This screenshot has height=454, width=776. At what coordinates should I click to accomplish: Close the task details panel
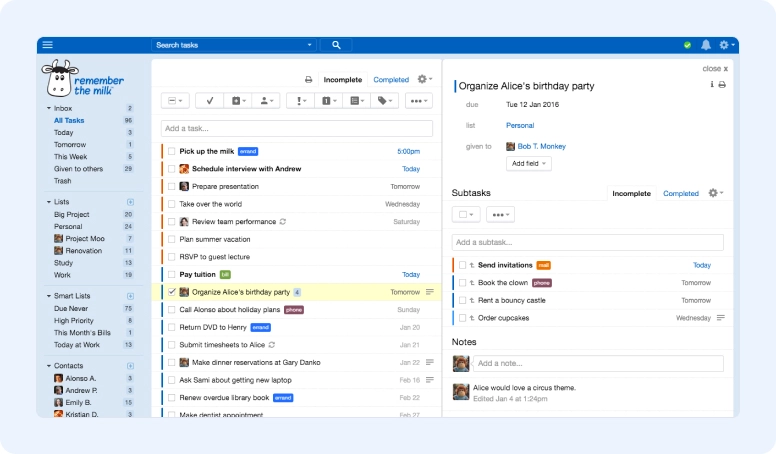tap(715, 69)
